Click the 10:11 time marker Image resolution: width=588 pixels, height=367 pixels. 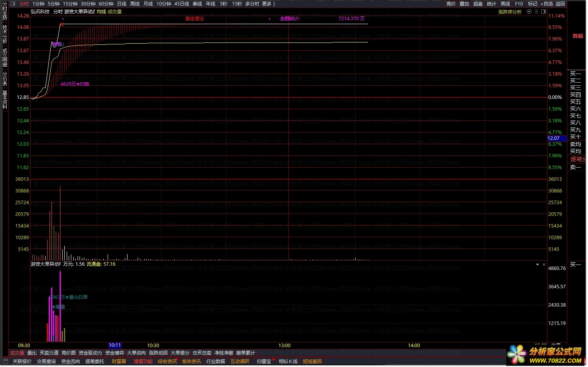coord(115,346)
